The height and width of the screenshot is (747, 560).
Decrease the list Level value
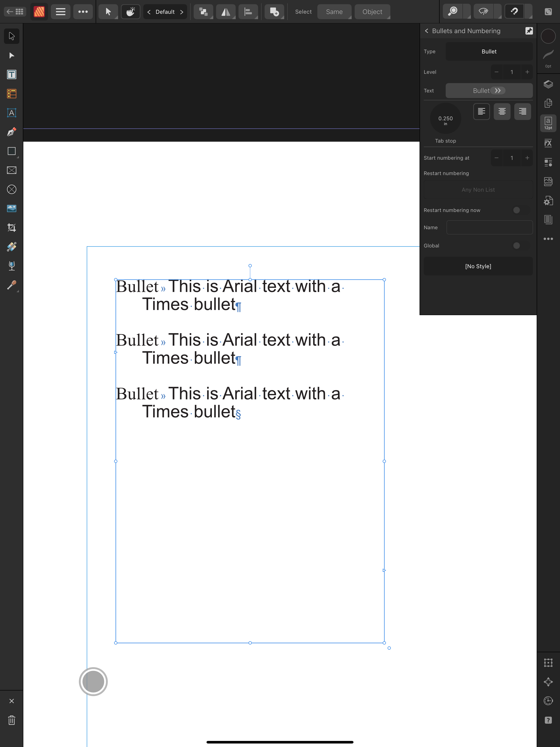pyautogui.click(x=497, y=72)
